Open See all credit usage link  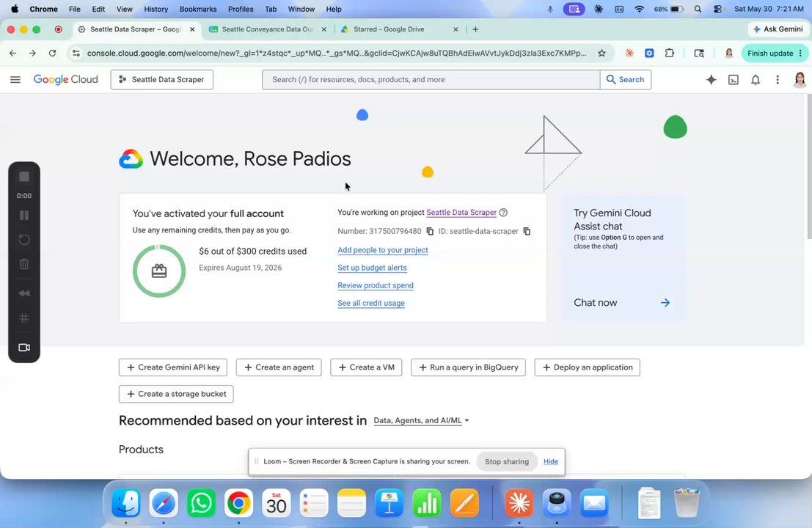point(370,304)
